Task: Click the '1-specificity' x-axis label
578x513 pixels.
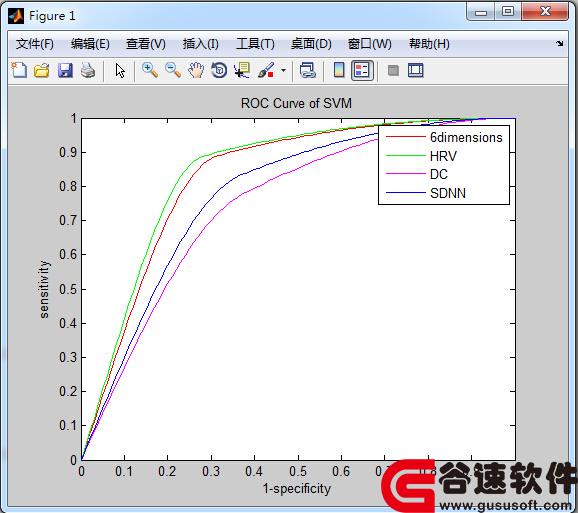Action: click(297, 489)
